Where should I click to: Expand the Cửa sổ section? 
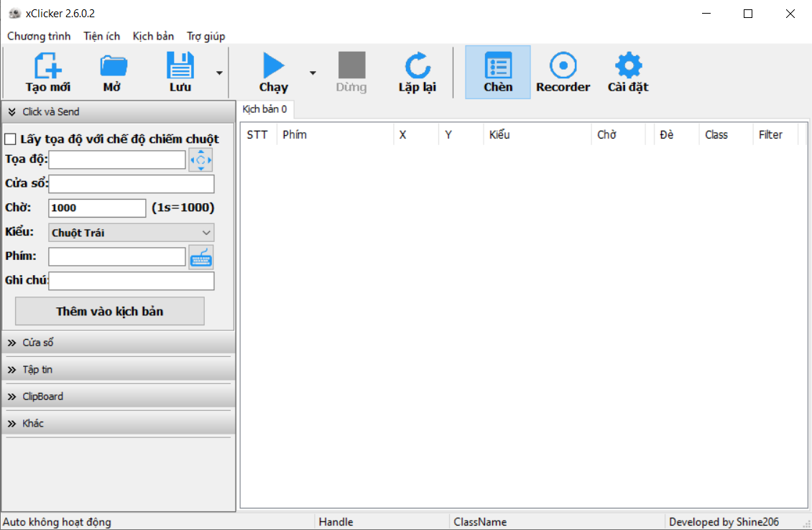click(119, 343)
